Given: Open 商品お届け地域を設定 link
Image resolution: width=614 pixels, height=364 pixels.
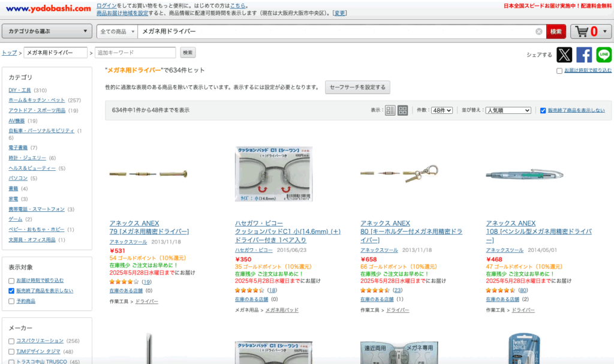Looking at the screenshot, I should (122, 13).
